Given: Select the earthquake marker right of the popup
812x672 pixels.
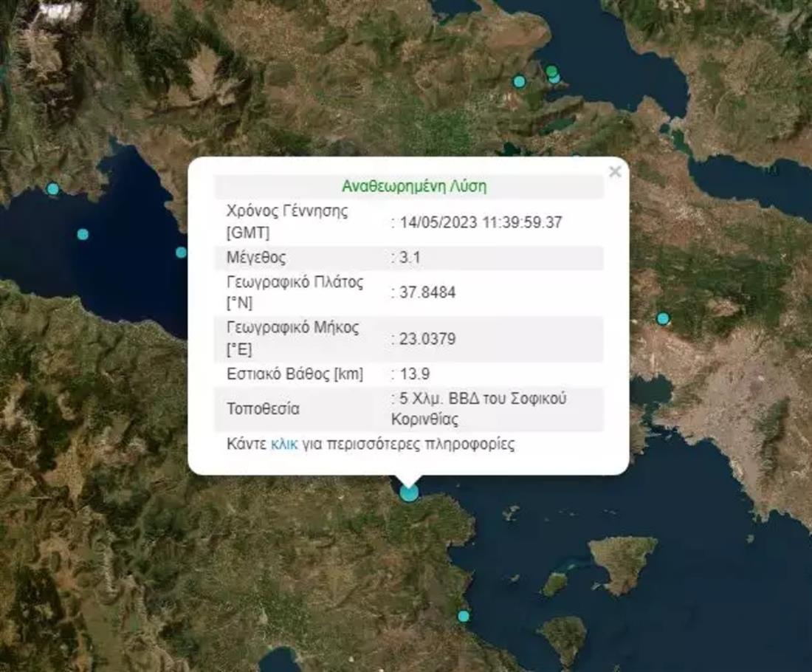Looking at the screenshot, I should tap(663, 319).
